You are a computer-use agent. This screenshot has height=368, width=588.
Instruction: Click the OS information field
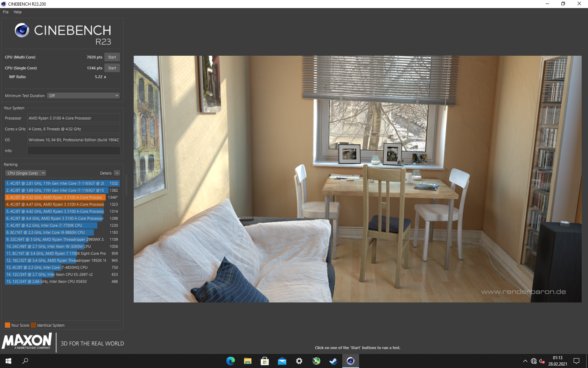pos(73,140)
